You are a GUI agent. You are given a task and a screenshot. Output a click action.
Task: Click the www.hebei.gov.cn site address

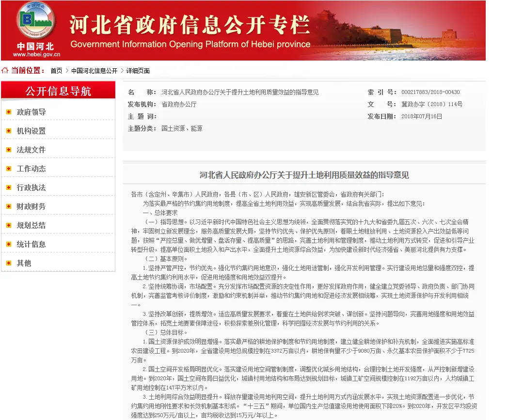tap(37, 54)
